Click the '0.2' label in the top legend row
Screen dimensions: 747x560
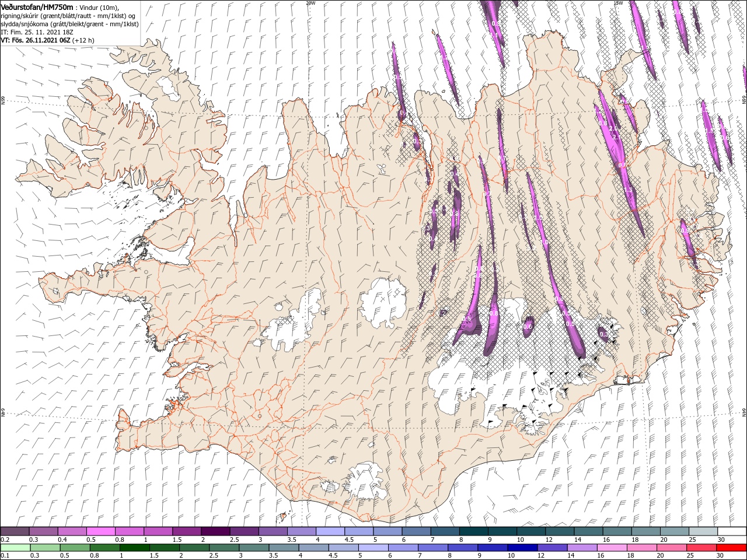(5, 540)
